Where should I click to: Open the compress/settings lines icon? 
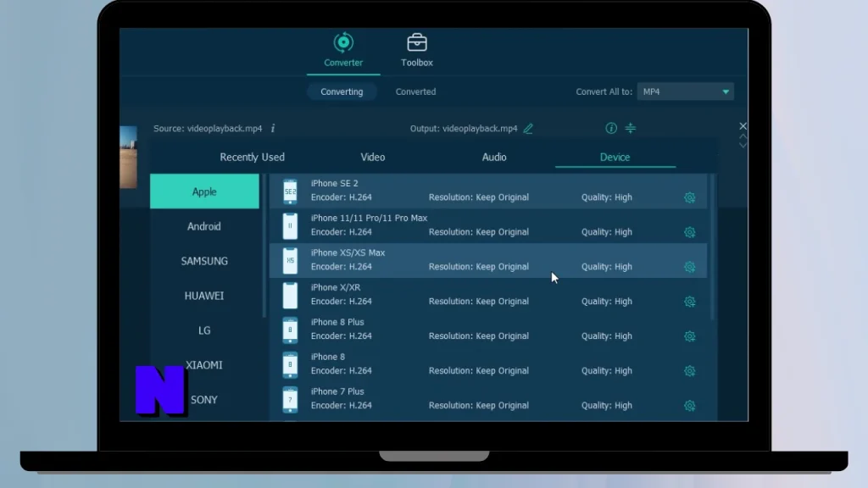coord(631,129)
